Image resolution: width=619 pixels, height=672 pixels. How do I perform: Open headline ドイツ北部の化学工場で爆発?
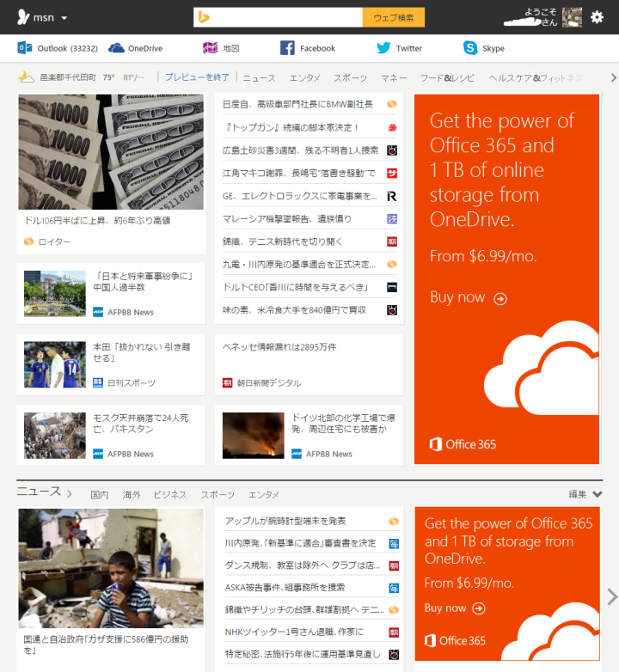[x=343, y=424]
